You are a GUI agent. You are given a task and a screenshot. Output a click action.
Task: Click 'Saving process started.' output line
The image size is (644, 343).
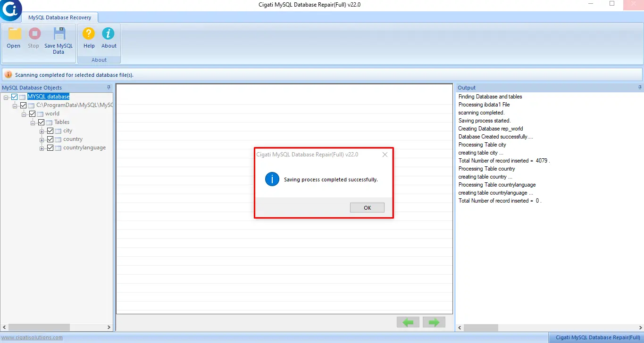pyautogui.click(x=485, y=121)
